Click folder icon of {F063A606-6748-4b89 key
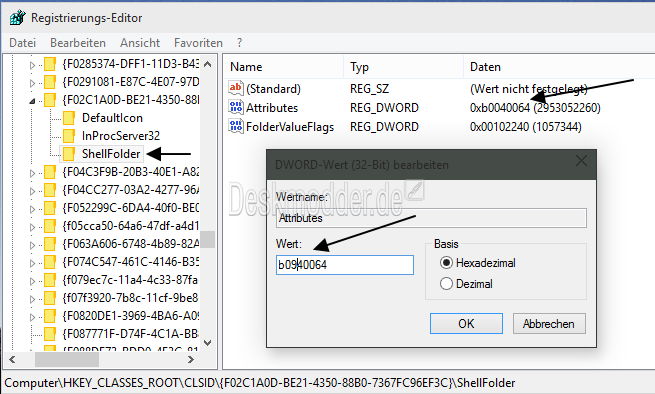 tap(50, 244)
